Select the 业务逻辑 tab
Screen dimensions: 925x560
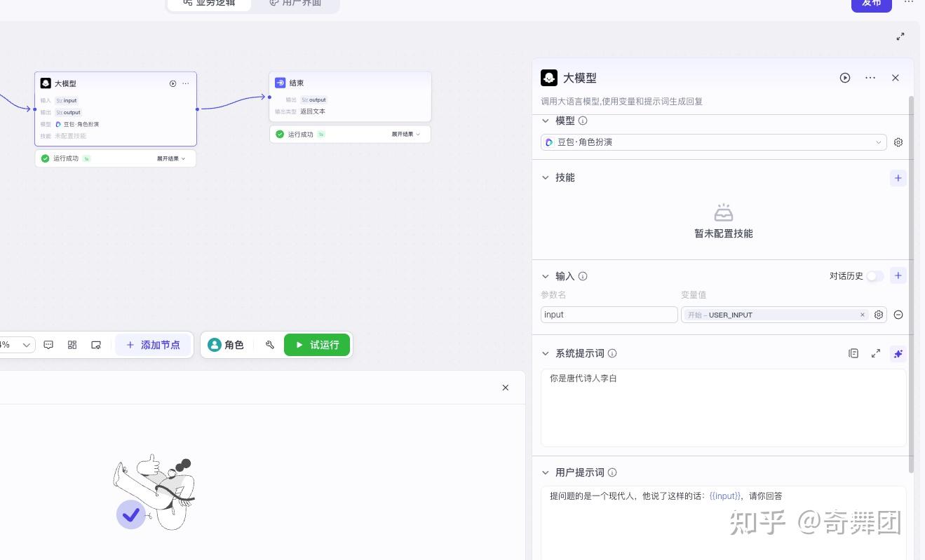coord(209,3)
